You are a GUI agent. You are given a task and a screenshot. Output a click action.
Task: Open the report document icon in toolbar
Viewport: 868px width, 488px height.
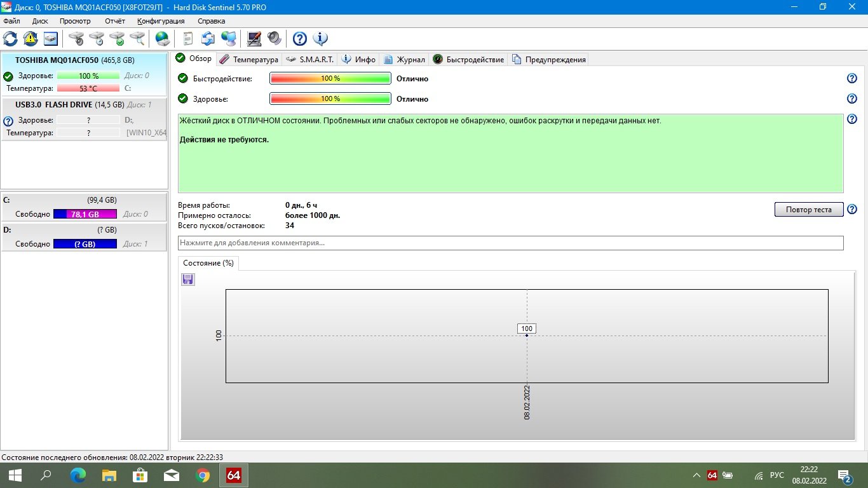click(x=188, y=39)
